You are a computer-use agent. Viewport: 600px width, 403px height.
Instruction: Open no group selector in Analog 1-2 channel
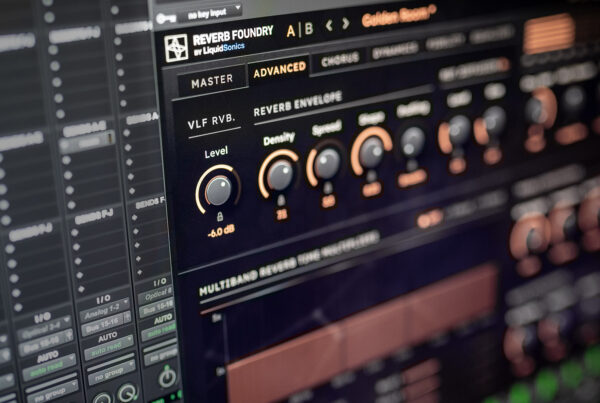(112, 372)
